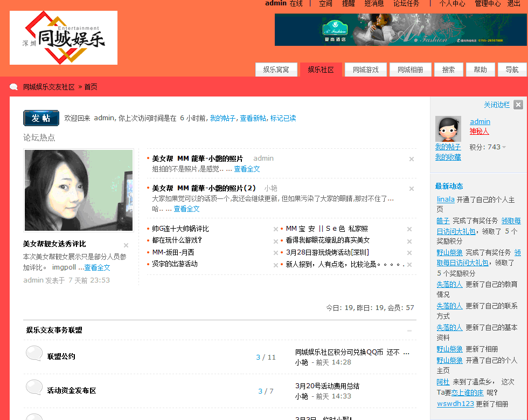
Task: Open wswdh123 user link
Action: (x=455, y=404)
